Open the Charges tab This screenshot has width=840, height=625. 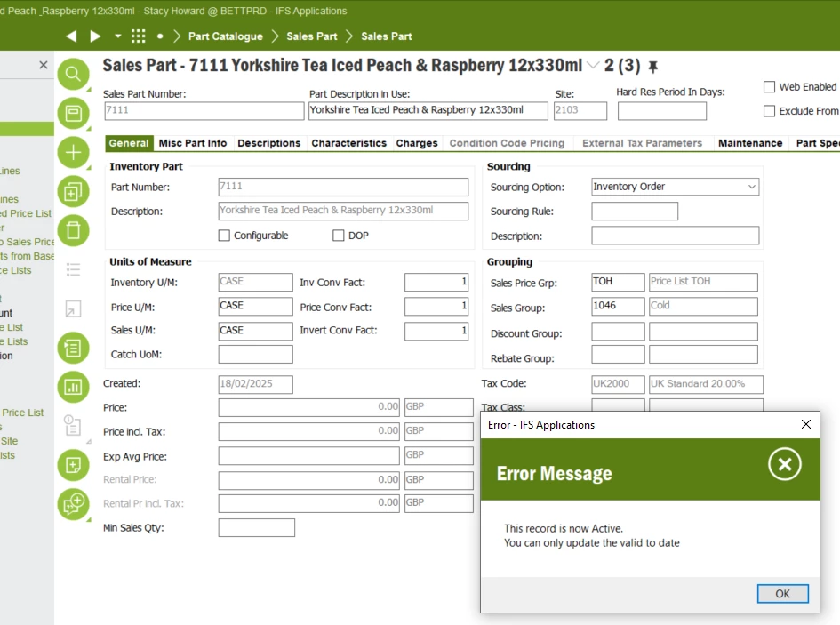[x=417, y=143]
